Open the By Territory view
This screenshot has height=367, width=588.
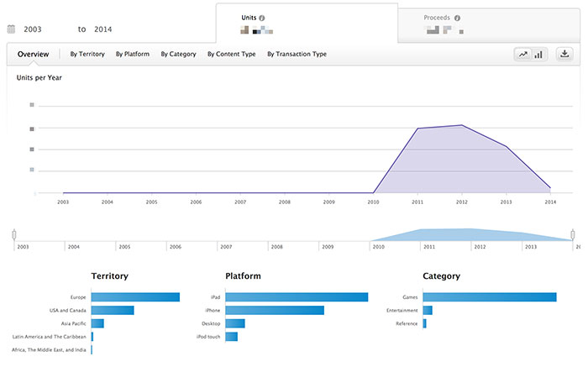pyautogui.click(x=87, y=55)
